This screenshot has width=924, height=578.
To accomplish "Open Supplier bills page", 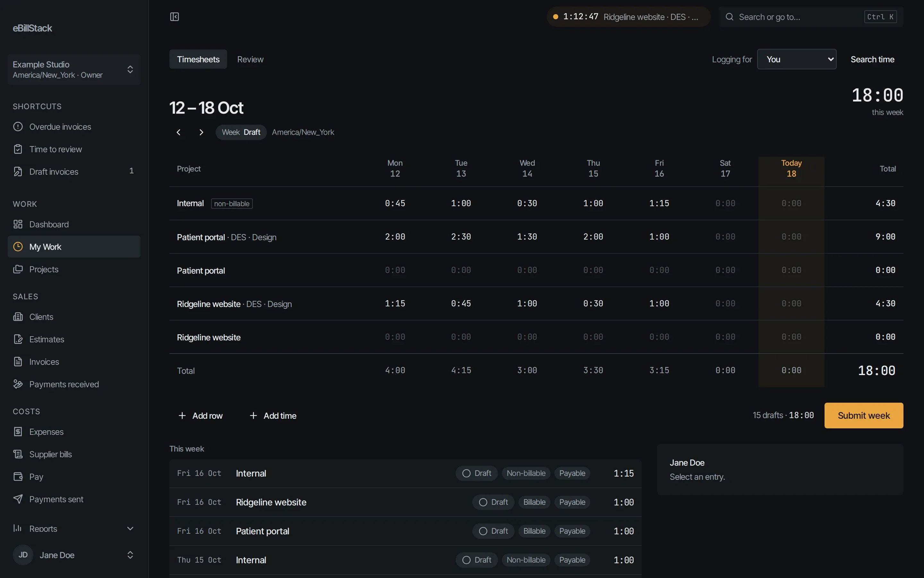I will tap(74, 454).
